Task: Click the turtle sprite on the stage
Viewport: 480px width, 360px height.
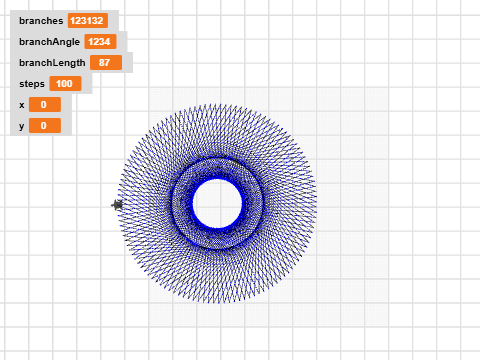Action: [117, 205]
